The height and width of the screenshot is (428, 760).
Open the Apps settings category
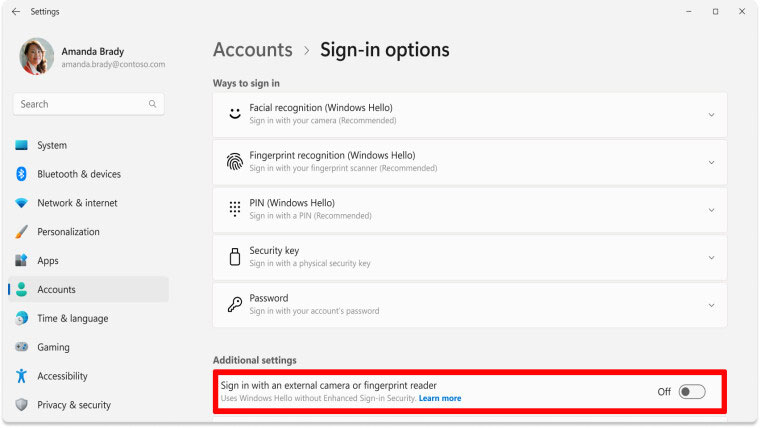(48, 261)
